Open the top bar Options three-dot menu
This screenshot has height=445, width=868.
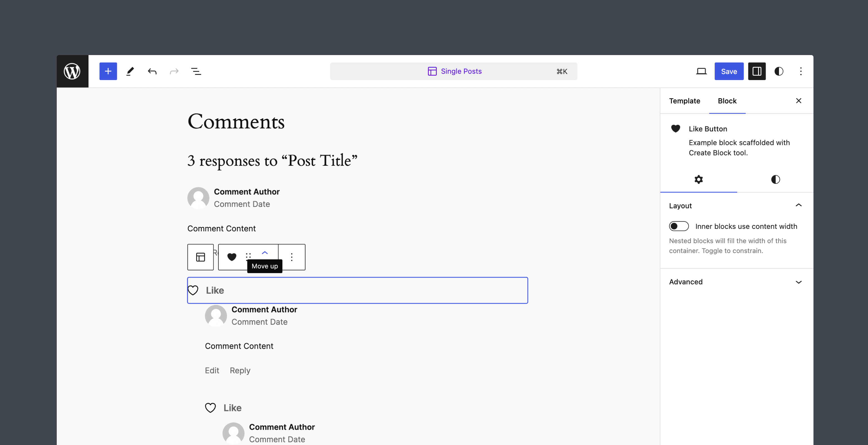point(801,71)
